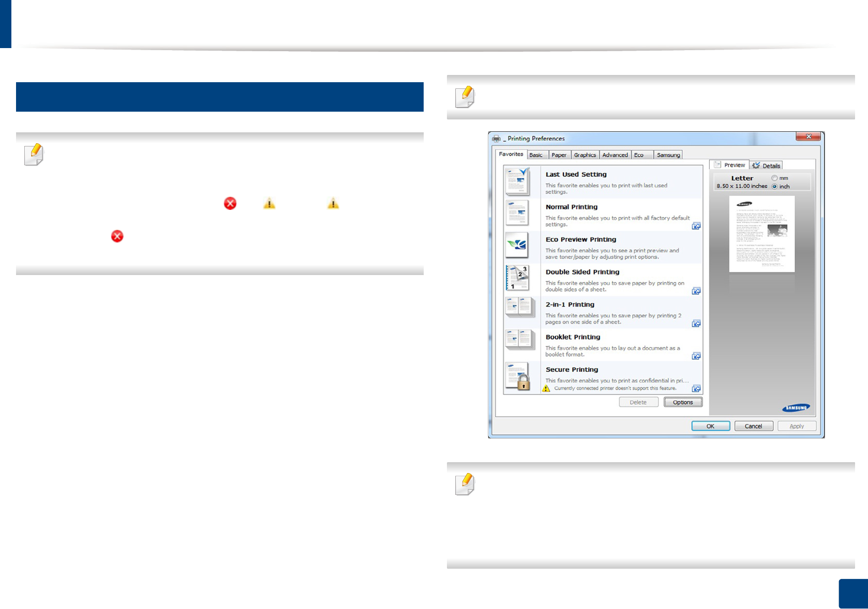The width and height of the screenshot is (868, 609).
Task: Choose the 2-in-1 Printing layout icon
Action: tap(520, 307)
